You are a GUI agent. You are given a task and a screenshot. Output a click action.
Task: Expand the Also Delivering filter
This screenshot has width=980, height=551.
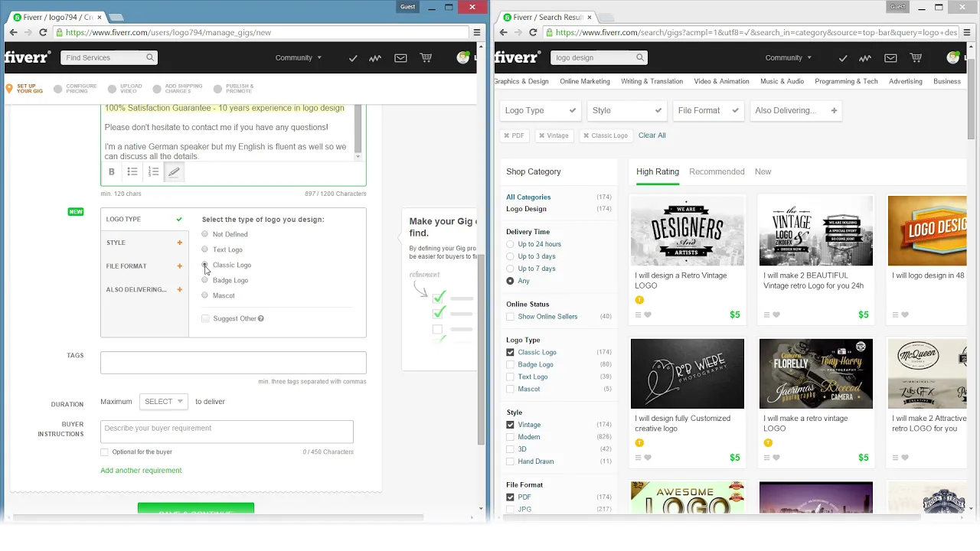coord(796,110)
